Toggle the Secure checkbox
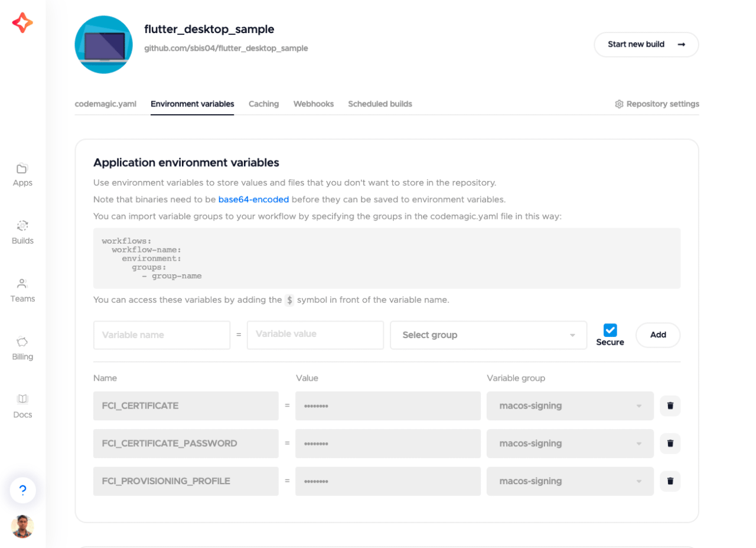 (x=610, y=330)
